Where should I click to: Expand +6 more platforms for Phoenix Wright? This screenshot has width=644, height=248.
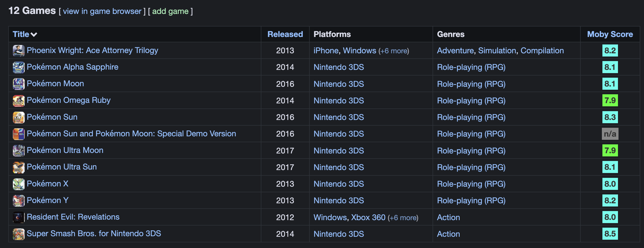(394, 51)
